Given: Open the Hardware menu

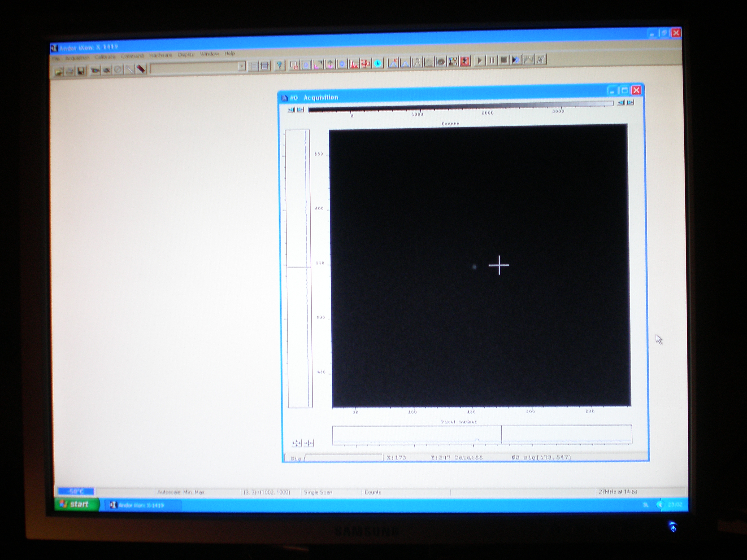Looking at the screenshot, I should click(x=161, y=55).
